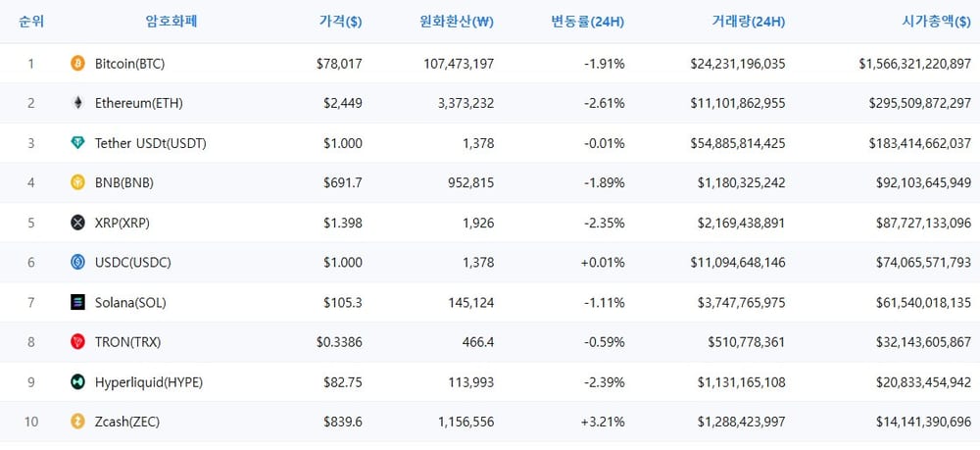The width and height of the screenshot is (980, 450).
Task: Click the TRON coin icon
Action: click(x=77, y=342)
